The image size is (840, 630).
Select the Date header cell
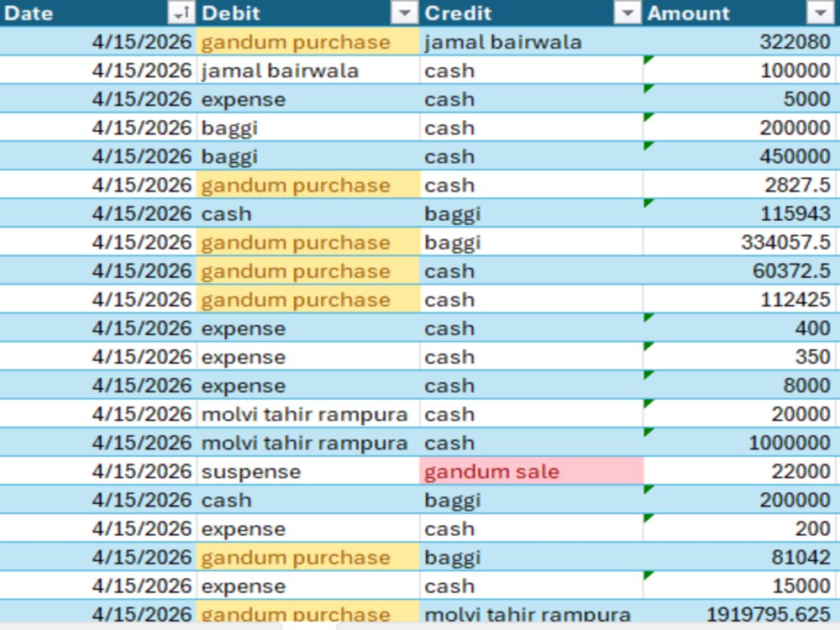pyautogui.click(x=97, y=13)
